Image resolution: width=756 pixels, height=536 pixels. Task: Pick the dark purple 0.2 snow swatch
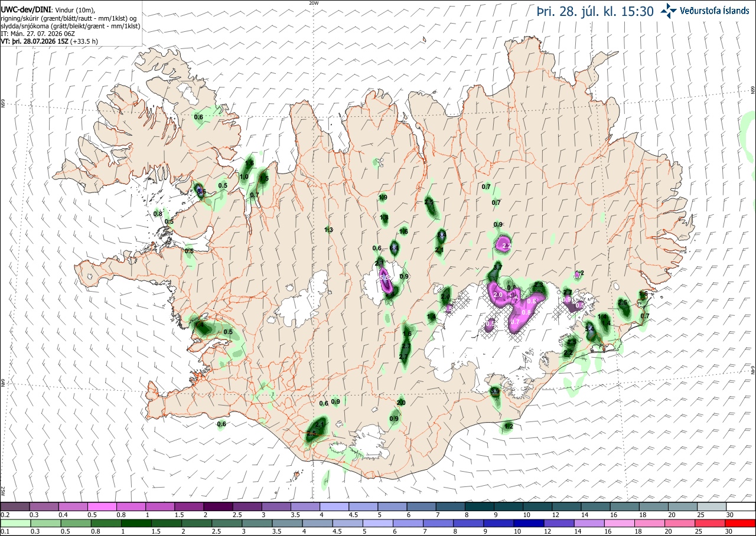tap(15, 506)
